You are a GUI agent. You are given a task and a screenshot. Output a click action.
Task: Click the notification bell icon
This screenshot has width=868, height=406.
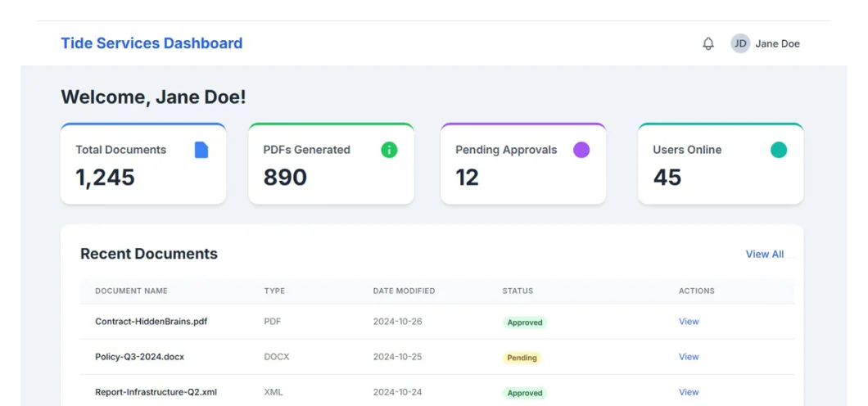708,43
